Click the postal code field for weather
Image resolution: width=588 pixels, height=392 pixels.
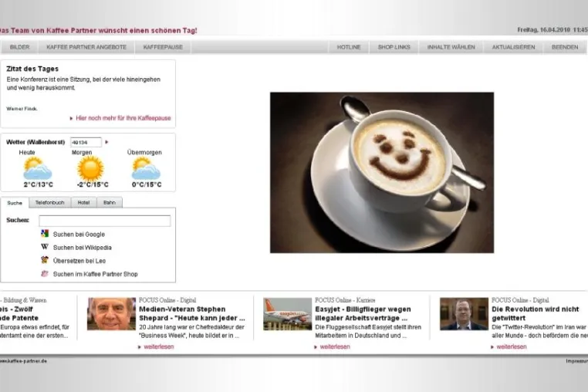tap(86, 143)
